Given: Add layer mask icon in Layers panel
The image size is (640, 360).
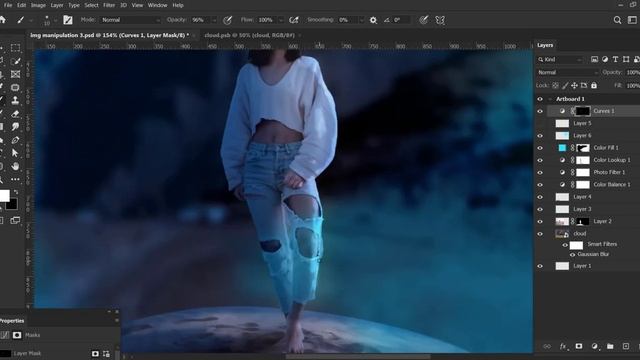Looking at the screenshot, I should tap(579, 346).
